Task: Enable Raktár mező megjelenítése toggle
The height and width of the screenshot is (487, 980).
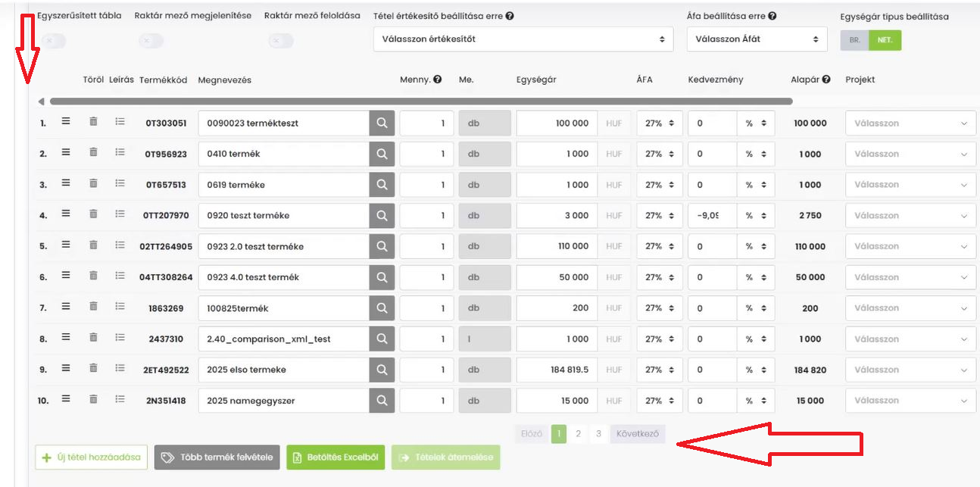Action: pos(151,41)
